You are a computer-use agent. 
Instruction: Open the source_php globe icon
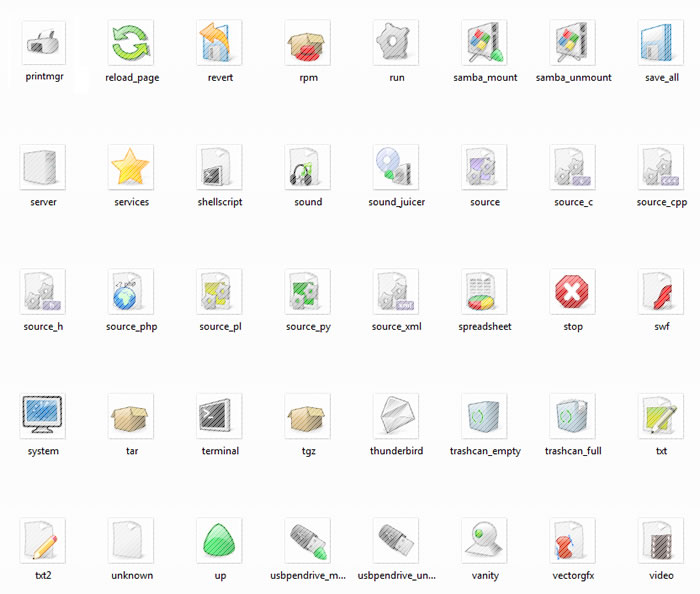131,292
